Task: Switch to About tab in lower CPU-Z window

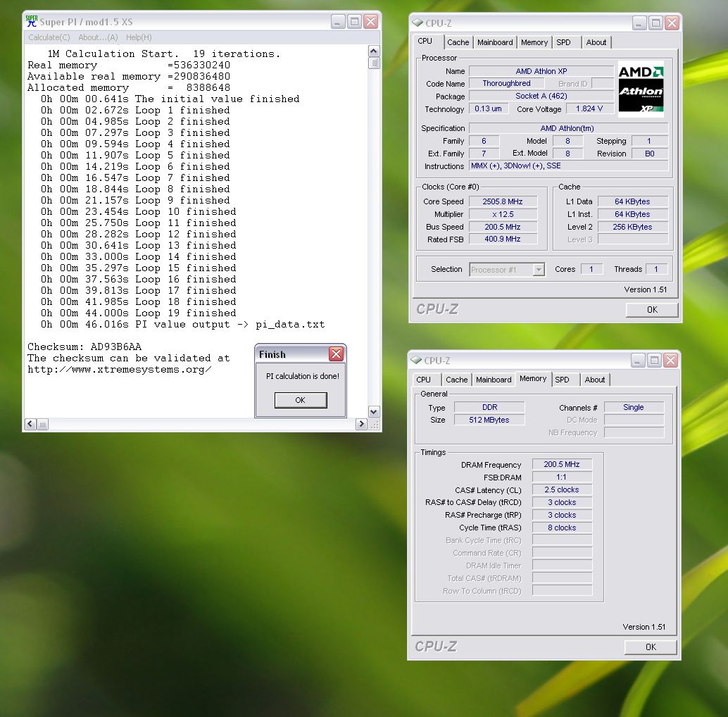Action: click(595, 380)
